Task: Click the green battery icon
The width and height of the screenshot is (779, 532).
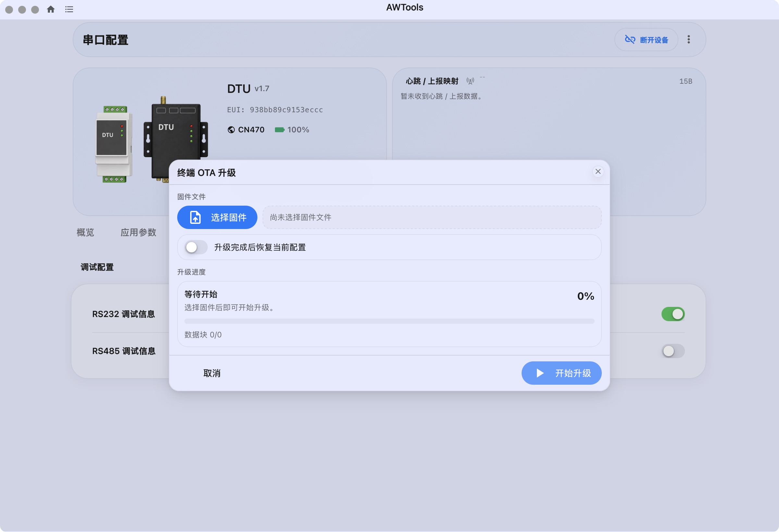Action: tap(279, 130)
